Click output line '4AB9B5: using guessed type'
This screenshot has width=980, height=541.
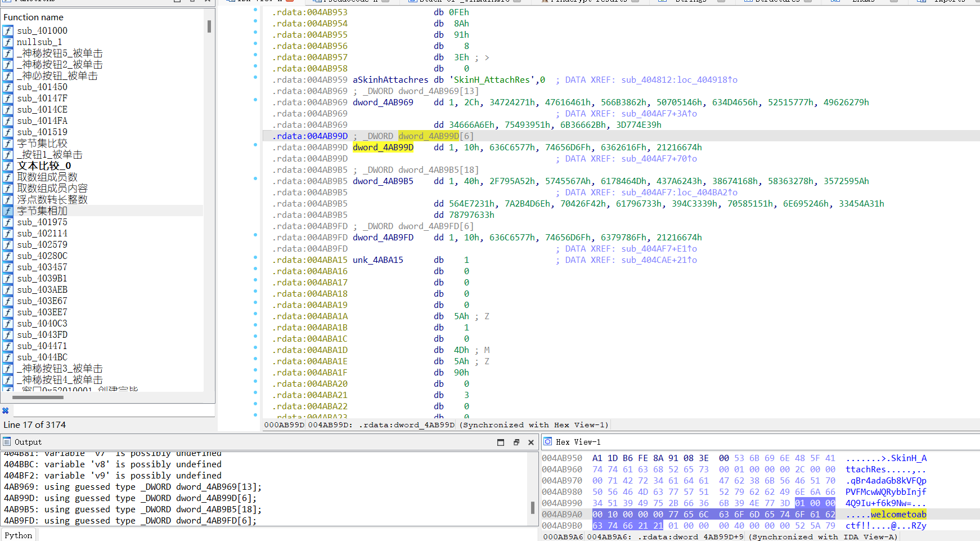(x=133, y=509)
